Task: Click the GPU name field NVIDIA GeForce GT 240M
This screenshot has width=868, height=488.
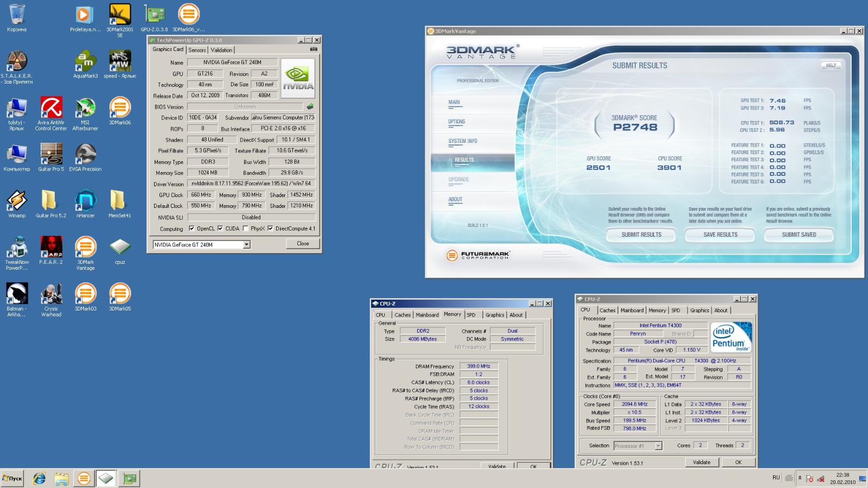Action: [232, 62]
